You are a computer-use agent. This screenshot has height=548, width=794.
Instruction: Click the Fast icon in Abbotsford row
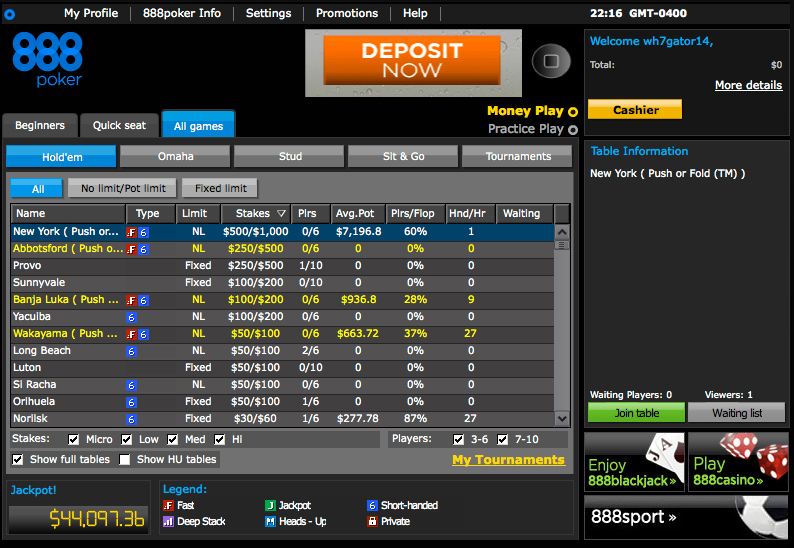[131, 249]
